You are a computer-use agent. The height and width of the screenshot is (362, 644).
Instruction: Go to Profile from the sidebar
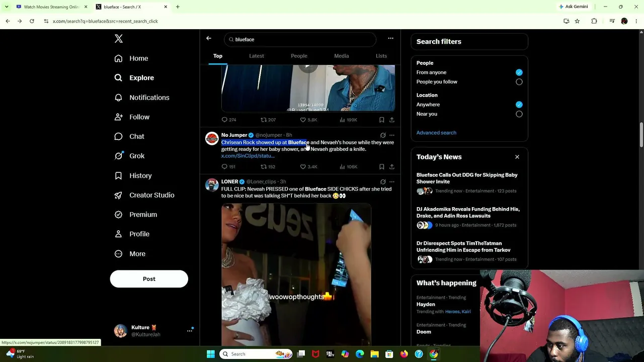[x=132, y=234]
